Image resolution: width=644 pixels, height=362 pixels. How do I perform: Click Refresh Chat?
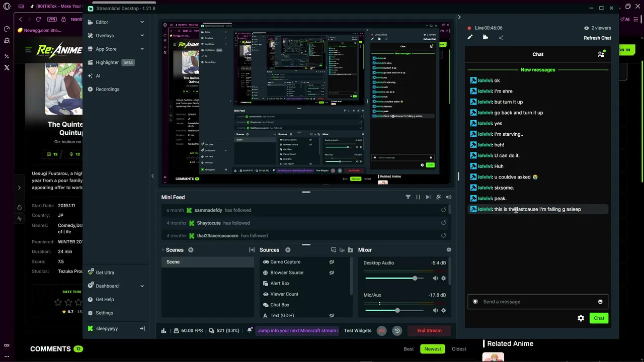(x=597, y=38)
